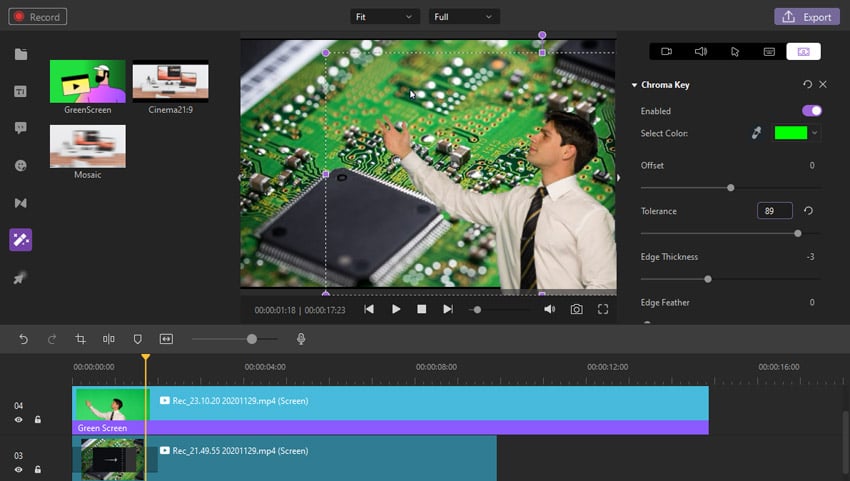850x481 pixels.
Task: Adjust the Offset slider handle
Action: pos(731,188)
